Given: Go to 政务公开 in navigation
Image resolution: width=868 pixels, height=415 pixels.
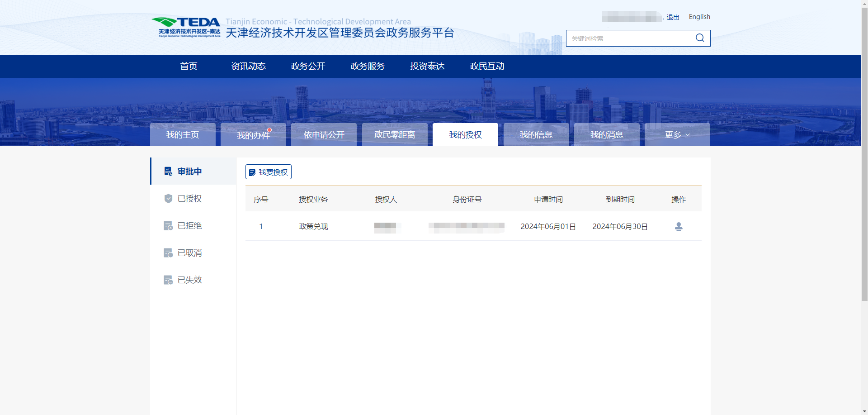Looking at the screenshot, I should point(308,66).
